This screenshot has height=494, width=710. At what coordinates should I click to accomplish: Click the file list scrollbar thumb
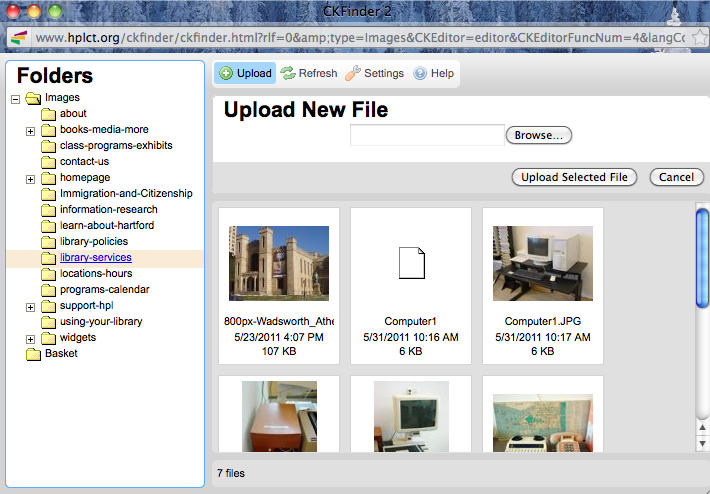tap(702, 258)
